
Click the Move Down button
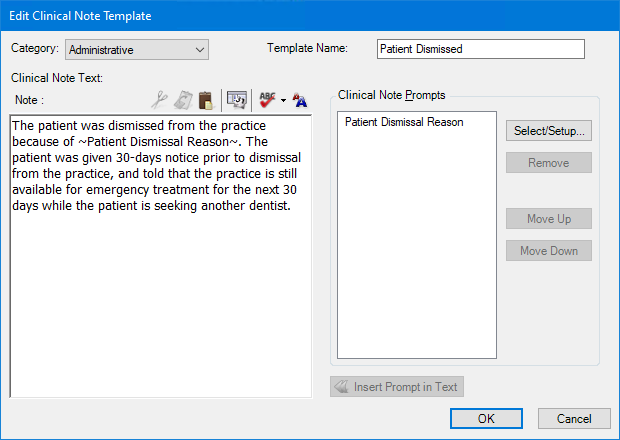[x=548, y=251]
